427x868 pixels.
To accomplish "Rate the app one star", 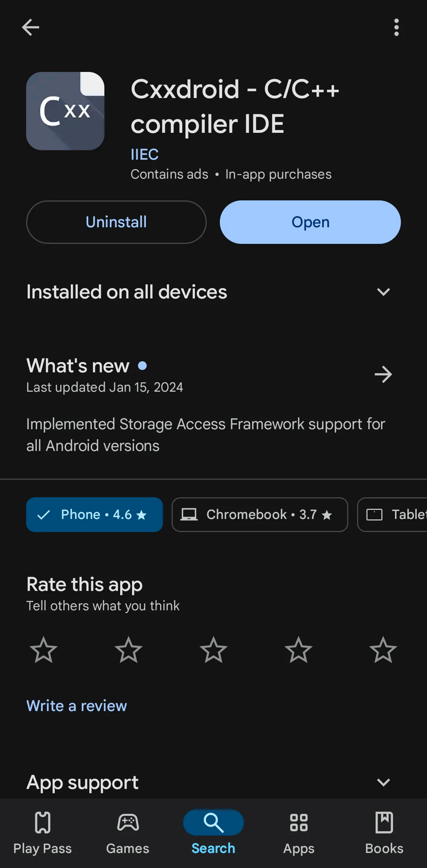I will (x=43, y=650).
